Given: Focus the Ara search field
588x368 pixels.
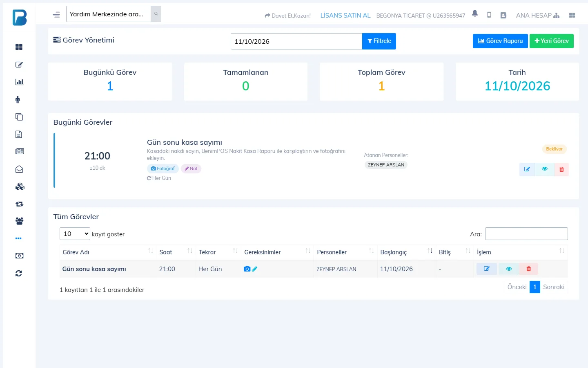Looking at the screenshot, I should 526,233.
